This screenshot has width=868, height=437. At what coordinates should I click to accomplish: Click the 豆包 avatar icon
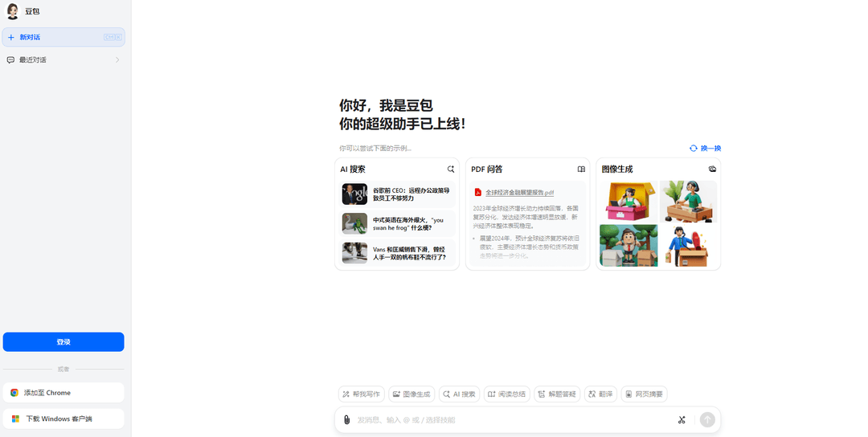(12, 11)
